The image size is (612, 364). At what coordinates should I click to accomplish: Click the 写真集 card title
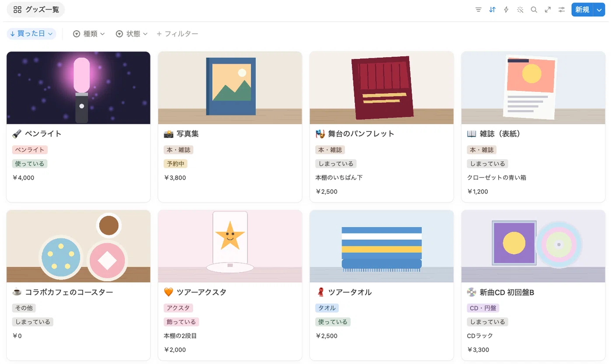(188, 134)
